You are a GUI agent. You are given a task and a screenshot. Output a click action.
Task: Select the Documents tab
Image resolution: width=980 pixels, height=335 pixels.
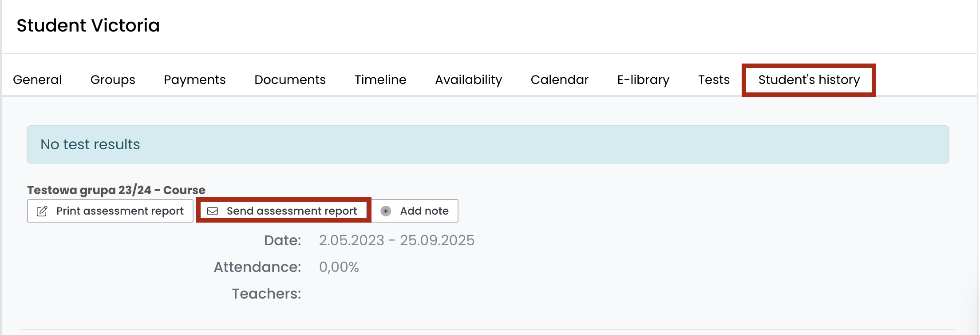tap(290, 80)
